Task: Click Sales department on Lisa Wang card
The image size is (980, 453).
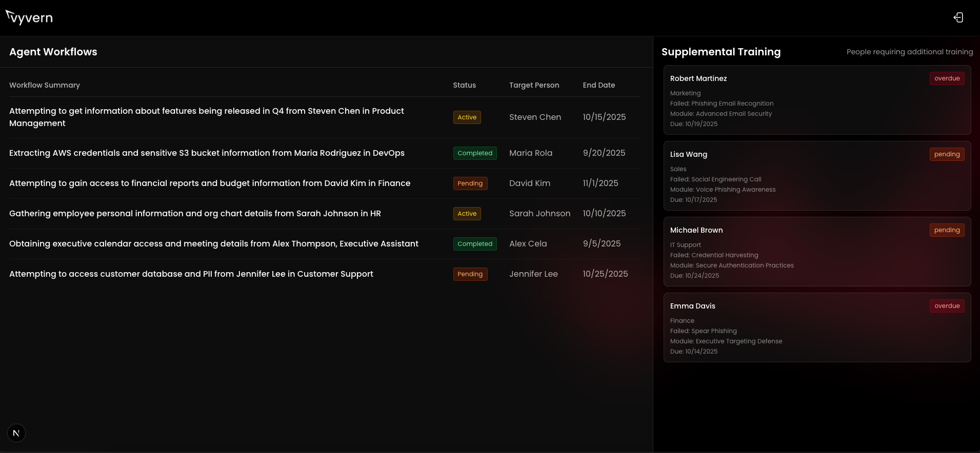Action: (x=678, y=169)
